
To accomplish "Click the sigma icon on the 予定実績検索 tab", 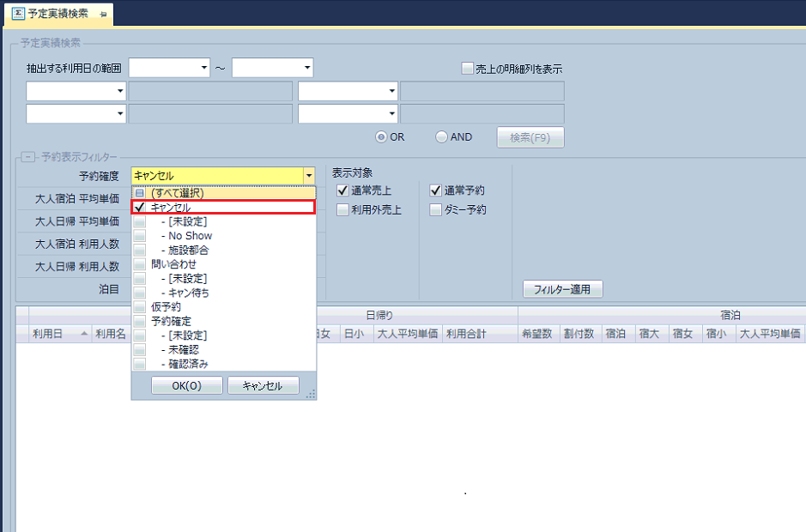I will click(x=17, y=14).
